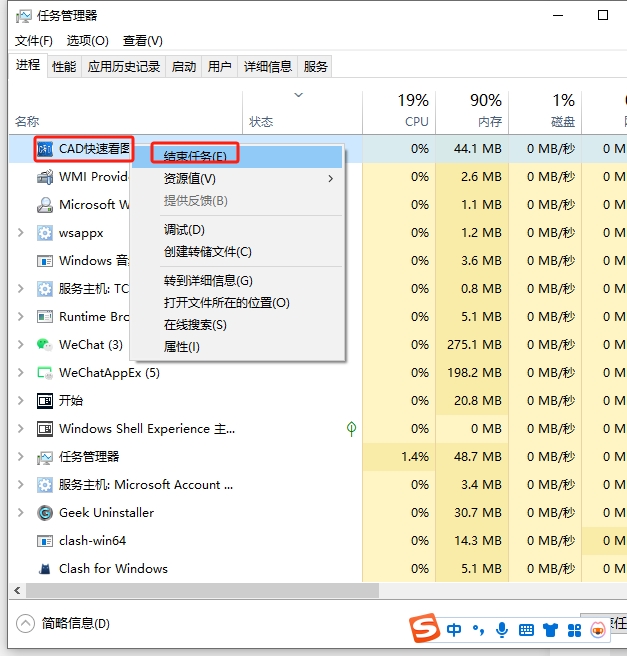Choose 打开文件所在的位置(O)
This screenshot has height=656, width=627.
point(238,303)
